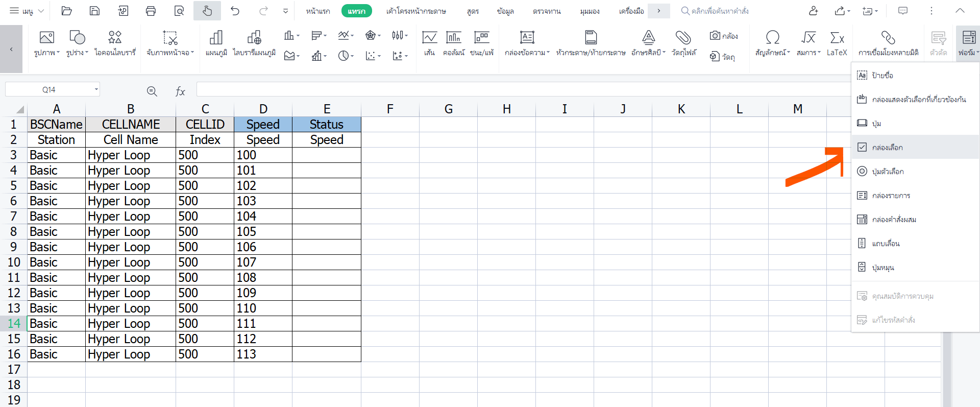Toggle the hand touch mode icon
Image resolution: width=980 pixels, height=407 pixels.
point(207,11)
